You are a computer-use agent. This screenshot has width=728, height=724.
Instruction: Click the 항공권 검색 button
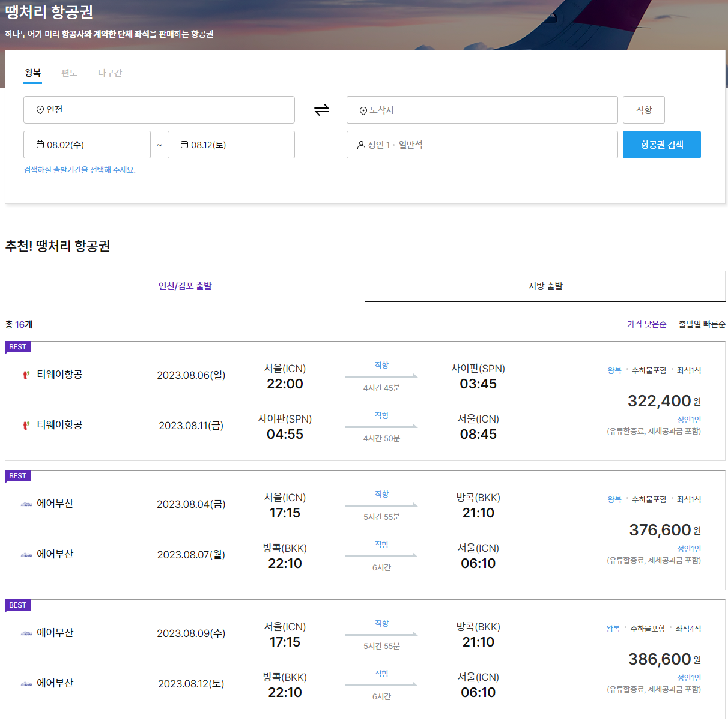pos(662,145)
